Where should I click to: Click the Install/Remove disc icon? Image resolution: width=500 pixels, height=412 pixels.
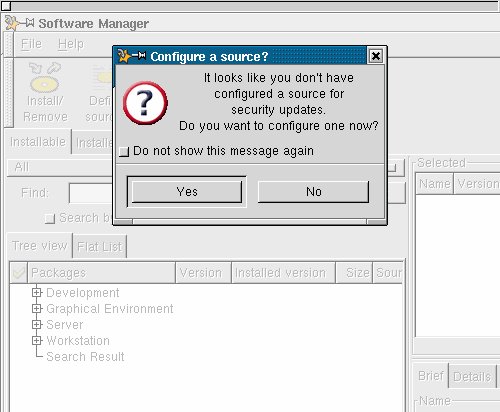[x=44, y=77]
